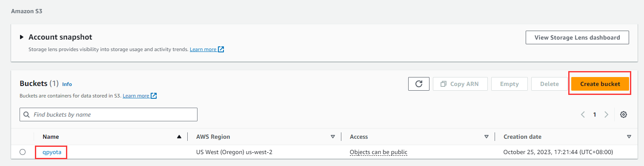Click the Create bucket button

click(x=600, y=84)
